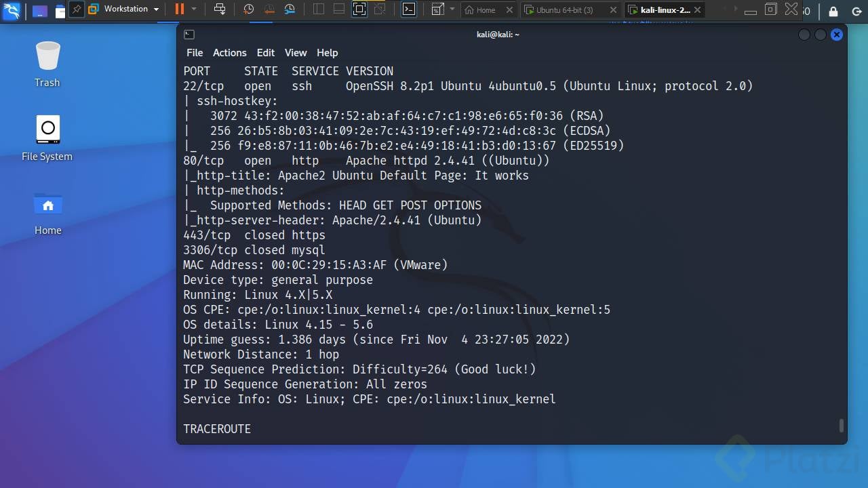Expand the power options dropdown arrow
Viewport: 868px width, 488px height.
coord(194,9)
